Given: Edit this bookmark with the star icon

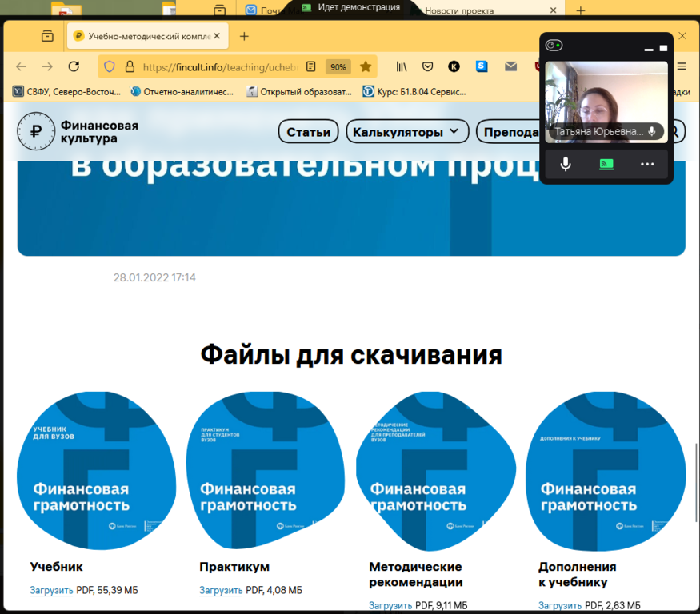Looking at the screenshot, I should point(366,67).
